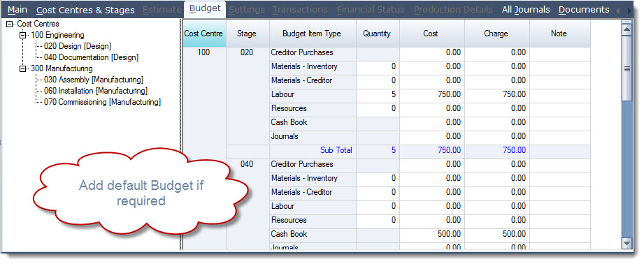Click stage 020 Labour row label

tap(283, 94)
